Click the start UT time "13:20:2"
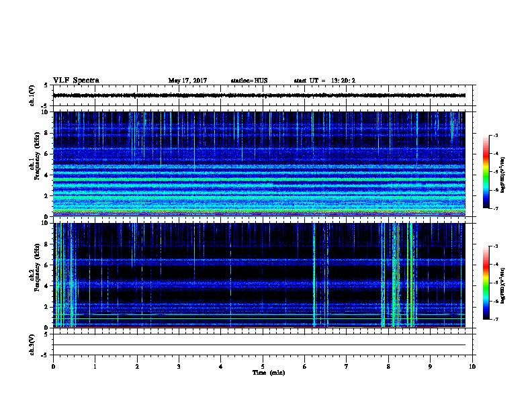The height and width of the screenshot is (411, 532). 343,81
